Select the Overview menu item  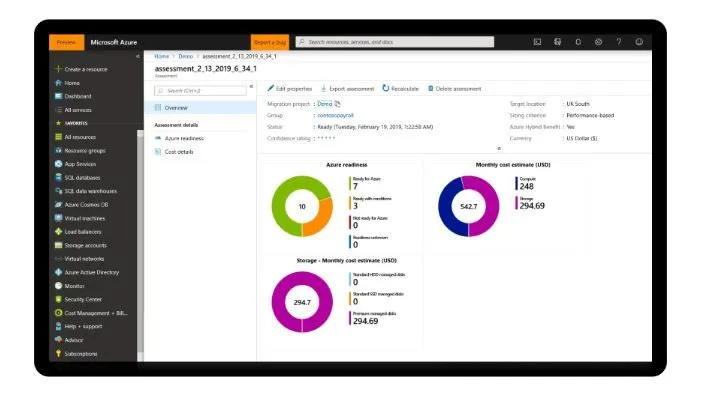click(x=200, y=108)
